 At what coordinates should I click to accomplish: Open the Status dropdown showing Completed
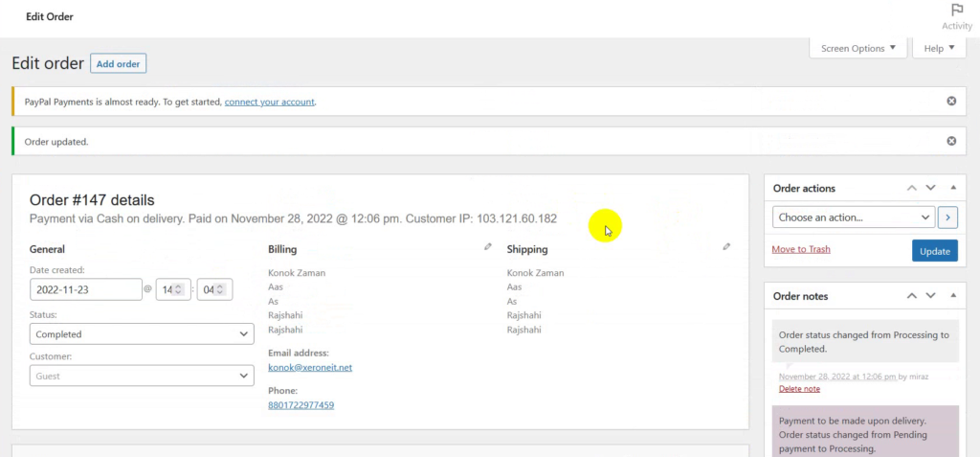pos(142,334)
